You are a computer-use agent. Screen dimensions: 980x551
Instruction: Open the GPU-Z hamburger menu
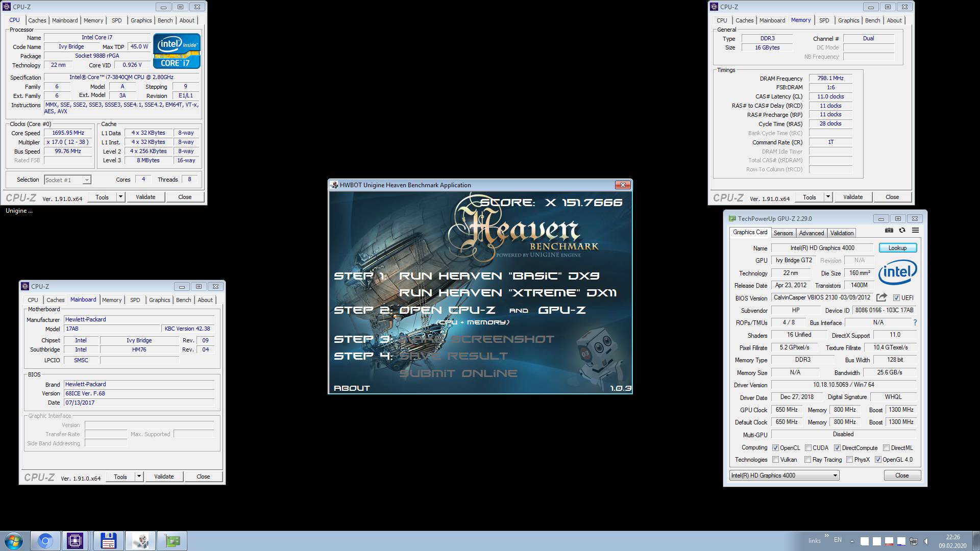[915, 231]
